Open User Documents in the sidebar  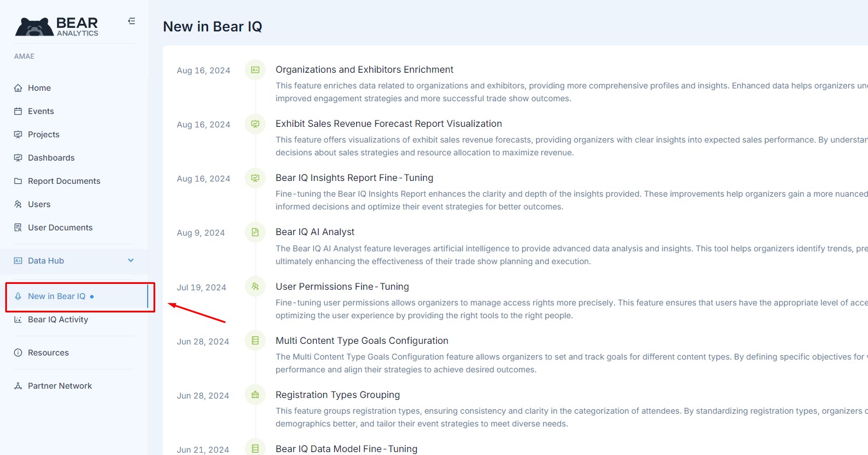tap(60, 227)
